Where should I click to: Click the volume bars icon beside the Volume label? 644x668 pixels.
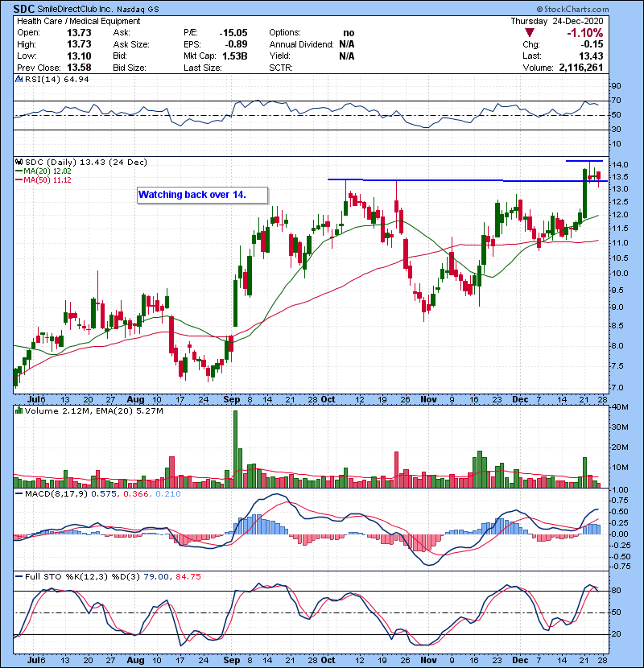tap(19, 410)
